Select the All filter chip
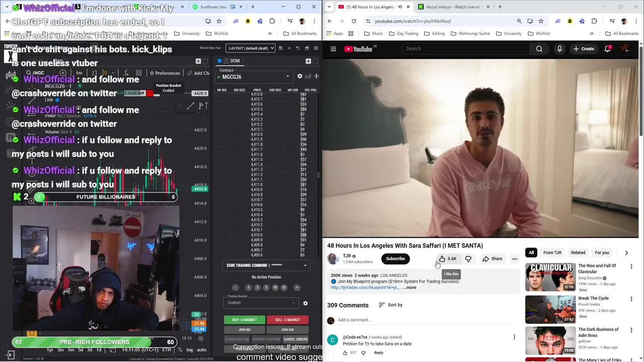 pos(531,252)
